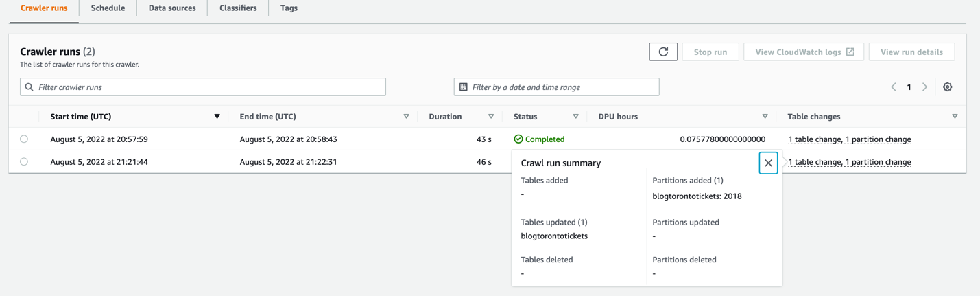
Task: Go to next page chevron
Action: click(924, 87)
